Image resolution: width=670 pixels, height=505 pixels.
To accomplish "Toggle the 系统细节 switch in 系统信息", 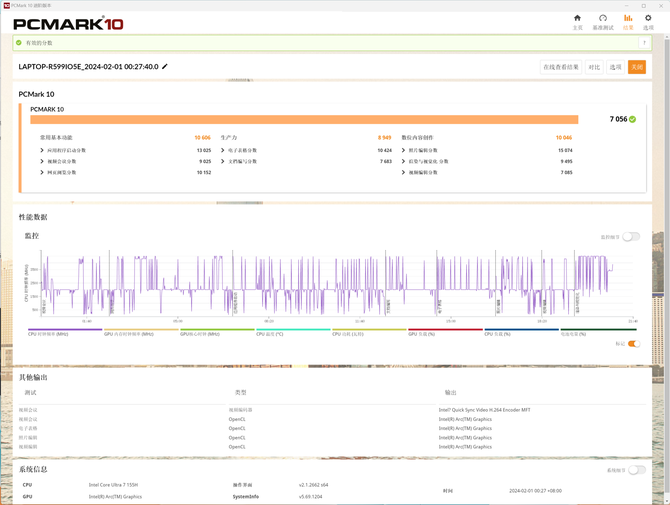I will point(637,470).
